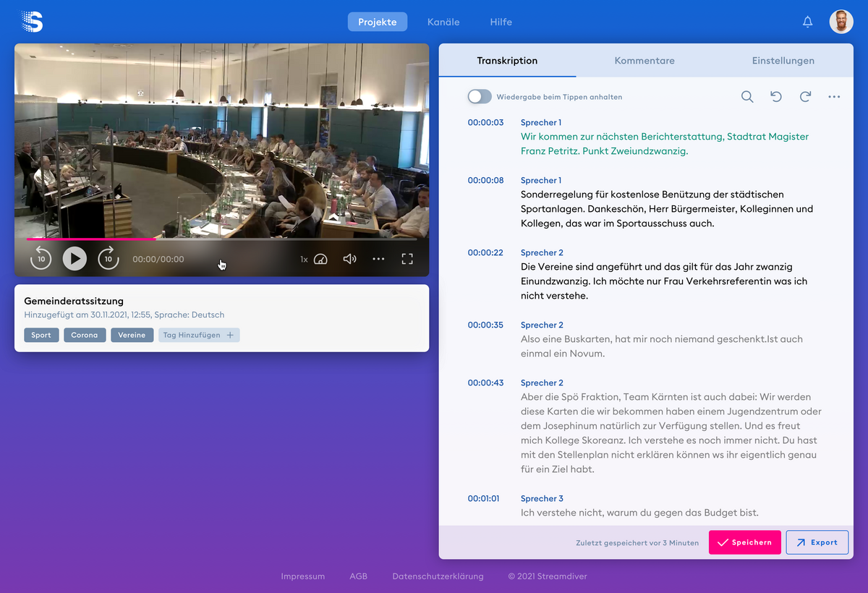This screenshot has width=868, height=593.
Task: Undo the last transcript edit
Action: coord(776,97)
